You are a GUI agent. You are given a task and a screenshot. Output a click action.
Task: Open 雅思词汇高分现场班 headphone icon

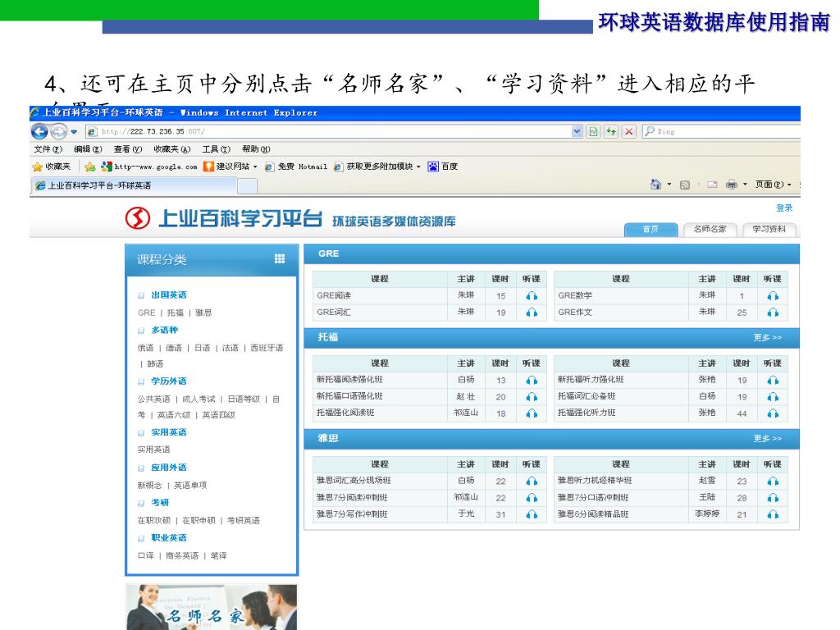click(532, 481)
